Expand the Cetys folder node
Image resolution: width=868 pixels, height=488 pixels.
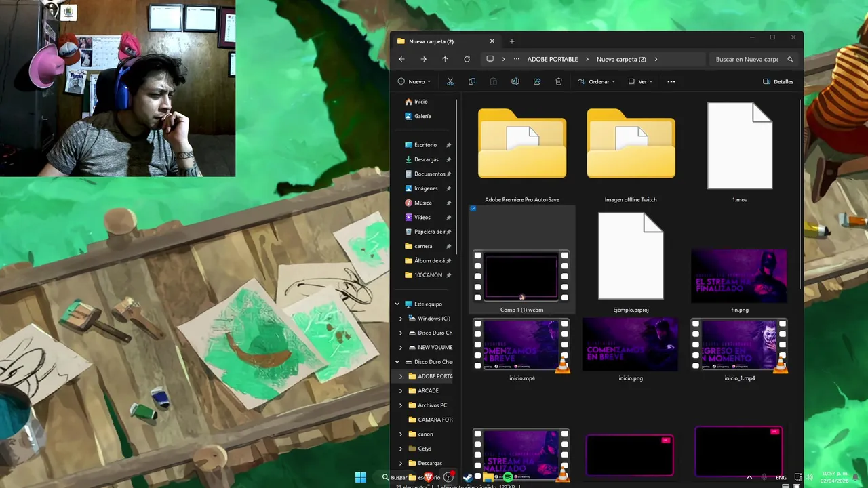[x=401, y=449]
